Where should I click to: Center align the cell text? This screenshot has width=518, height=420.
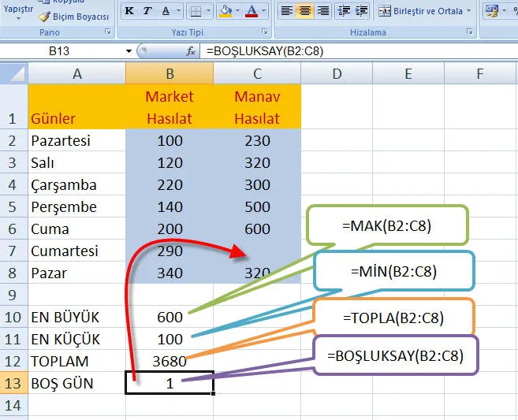tap(305, 11)
